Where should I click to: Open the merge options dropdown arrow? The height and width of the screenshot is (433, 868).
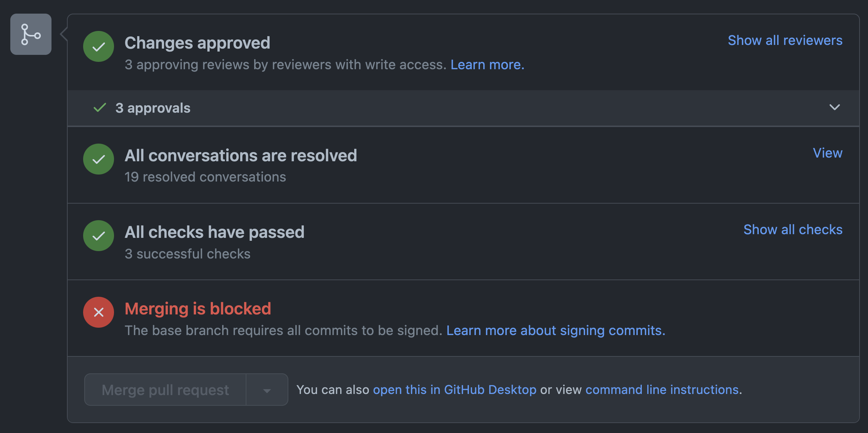267,389
